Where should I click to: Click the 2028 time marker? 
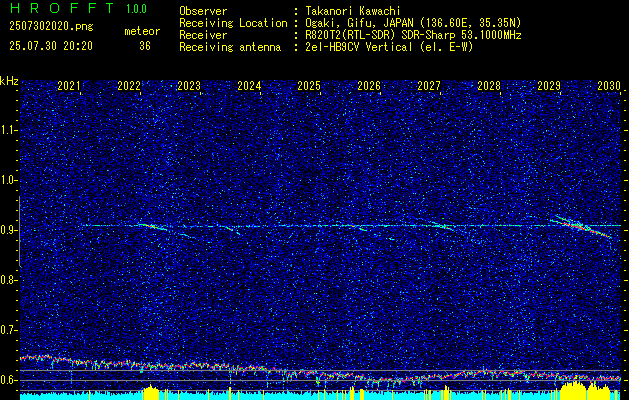click(489, 86)
